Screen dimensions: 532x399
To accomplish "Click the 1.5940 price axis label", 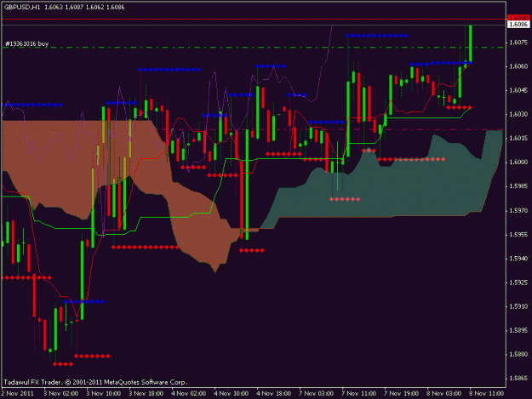I will tap(518, 259).
